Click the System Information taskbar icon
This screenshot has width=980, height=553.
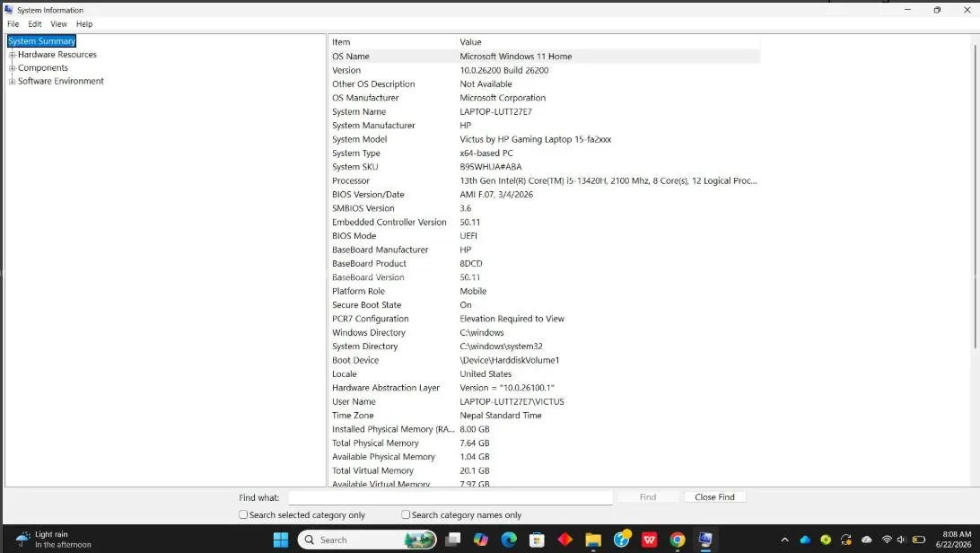tap(705, 540)
